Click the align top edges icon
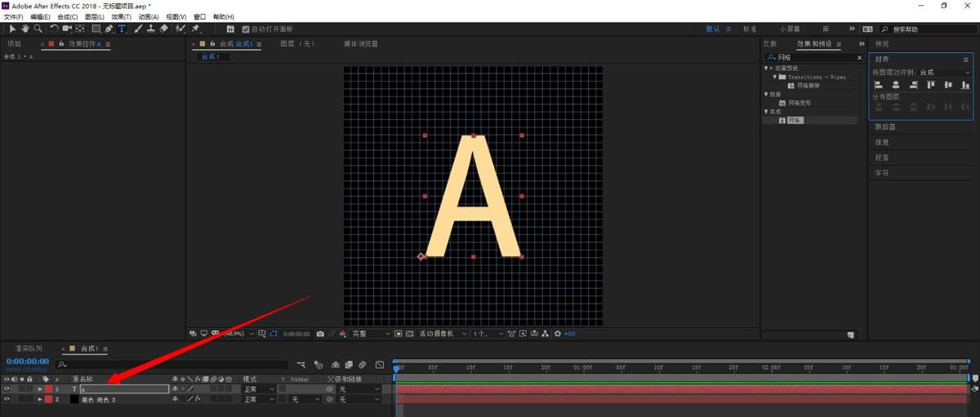Image resolution: width=980 pixels, height=417 pixels. (930, 85)
